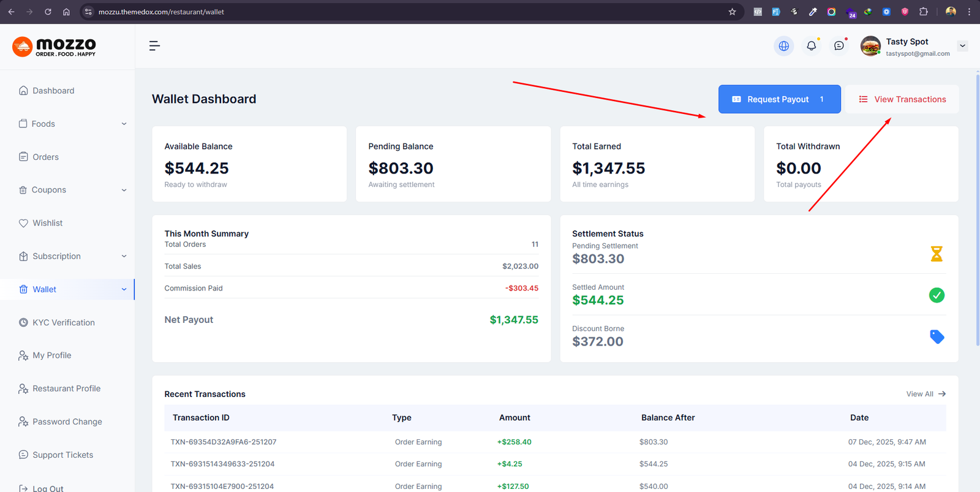Click the Tasty Spot burger avatar

[870, 47]
